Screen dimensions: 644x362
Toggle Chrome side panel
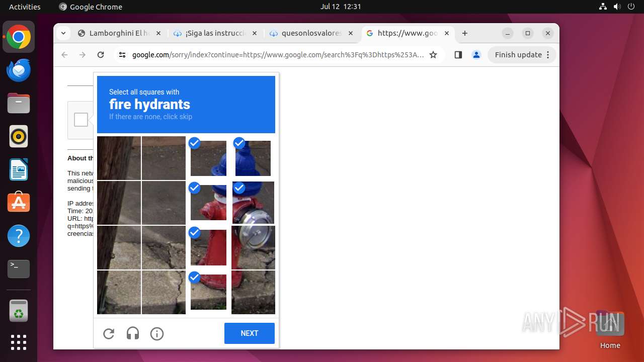coord(458,55)
